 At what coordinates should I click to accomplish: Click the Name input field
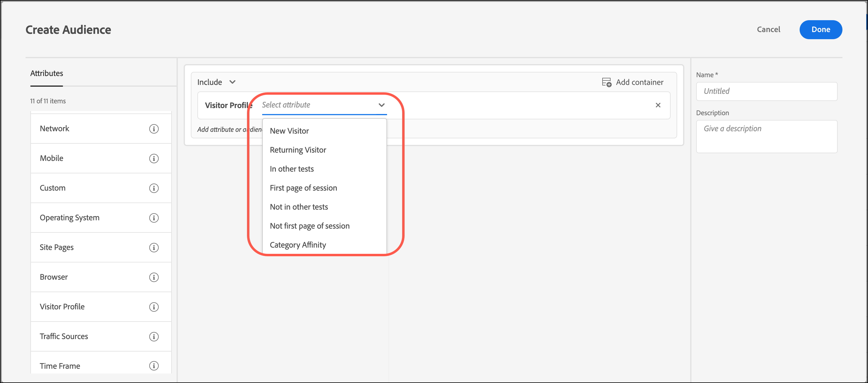click(x=766, y=91)
